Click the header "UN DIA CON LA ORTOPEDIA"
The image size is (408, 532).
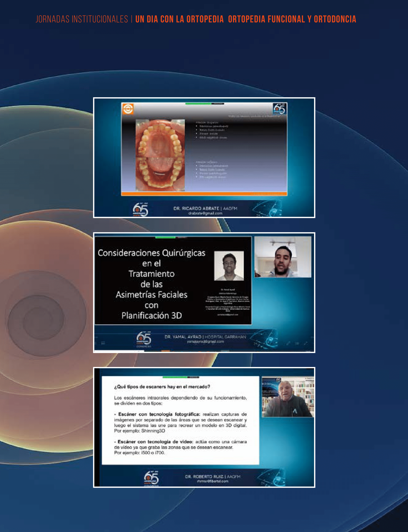179,19
